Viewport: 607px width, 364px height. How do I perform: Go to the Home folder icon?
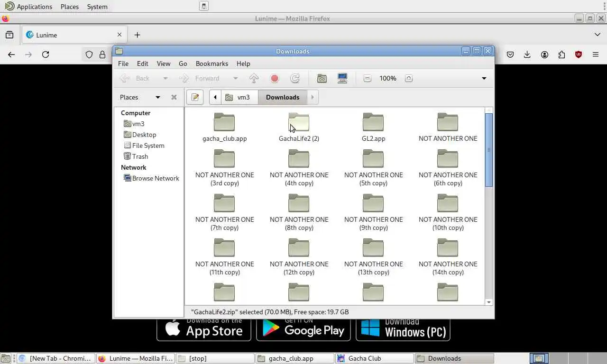(x=322, y=78)
